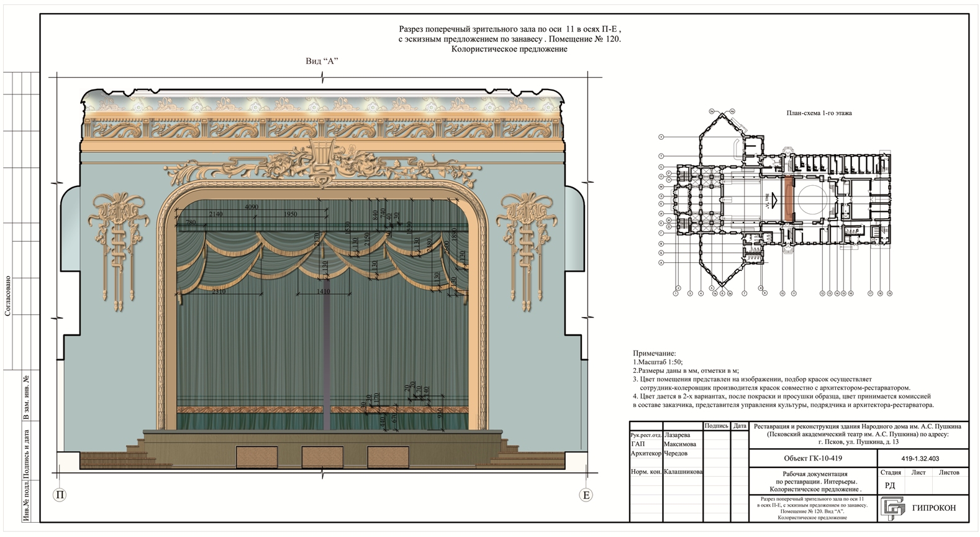Click the middle panel below the stage
This screenshot has height=537, width=980.
[322, 457]
